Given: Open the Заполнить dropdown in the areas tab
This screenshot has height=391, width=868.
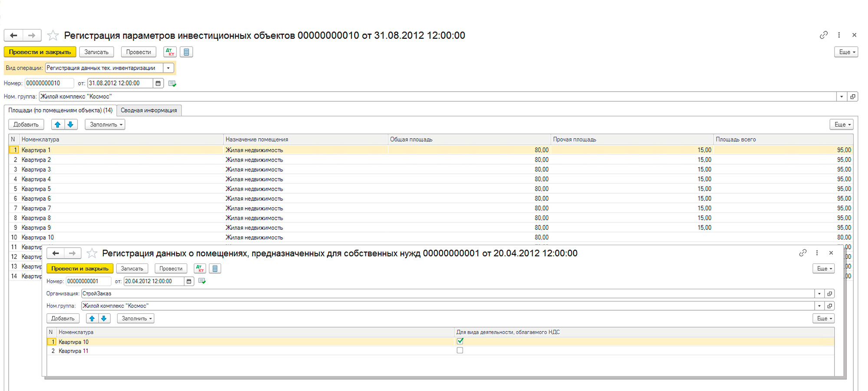Looking at the screenshot, I should (105, 125).
